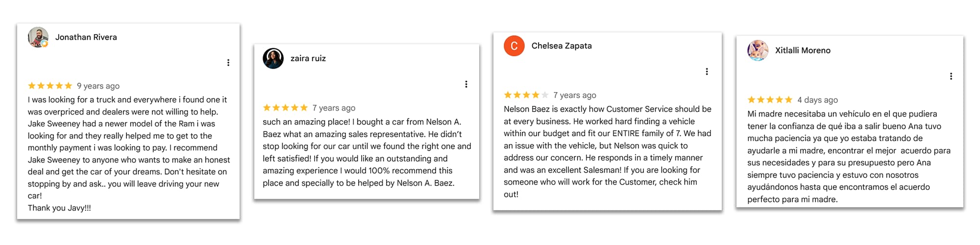Open the Chelsea Zapata reviewer name link
This screenshot has height=245, width=980.
click(562, 46)
